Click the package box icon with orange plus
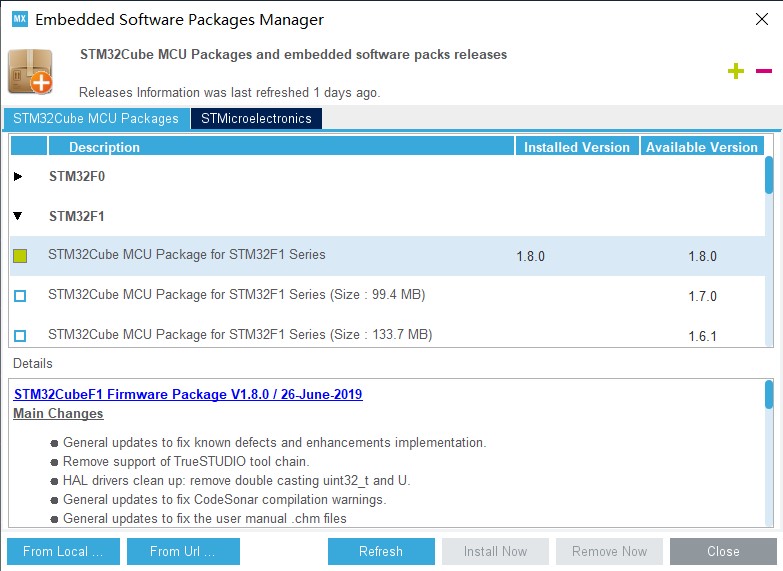This screenshot has height=571, width=783. click(30, 71)
